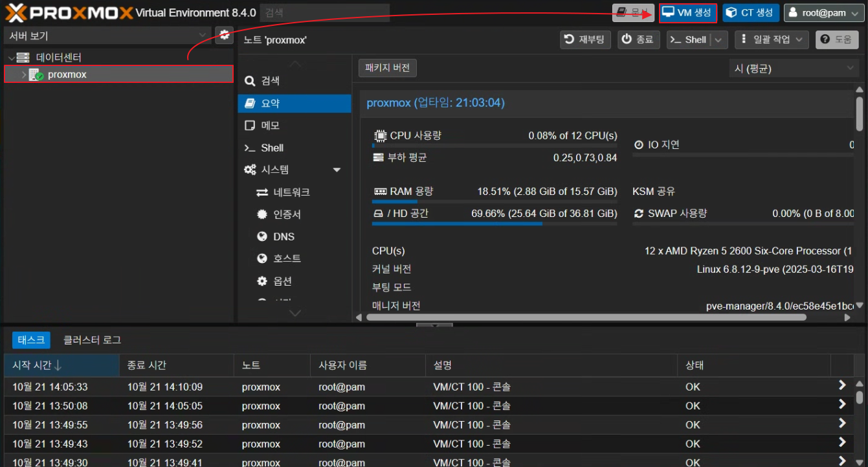This screenshot has width=868, height=467.
Task: Open the 시 (평균) timeframe dropdown
Action: click(794, 68)
